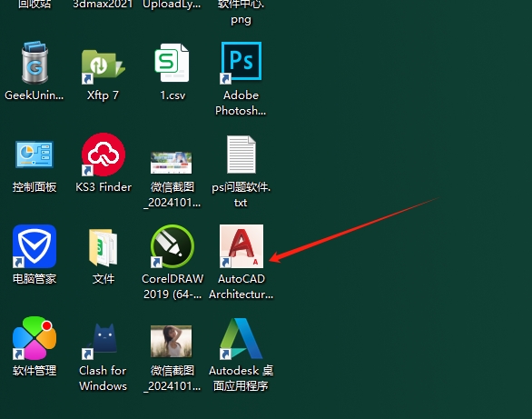
Task: Select the Clash for Windows icon
Action: (x=101, y=341)
